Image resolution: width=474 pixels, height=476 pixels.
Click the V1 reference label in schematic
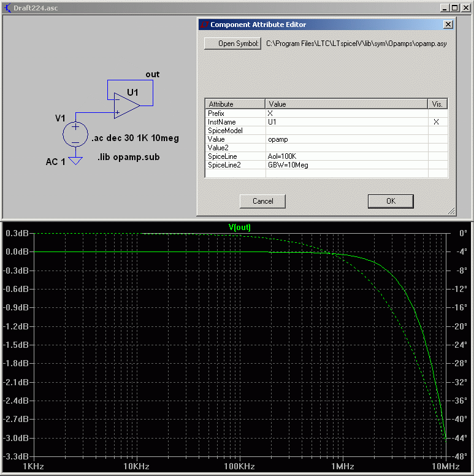click(60, 118)
